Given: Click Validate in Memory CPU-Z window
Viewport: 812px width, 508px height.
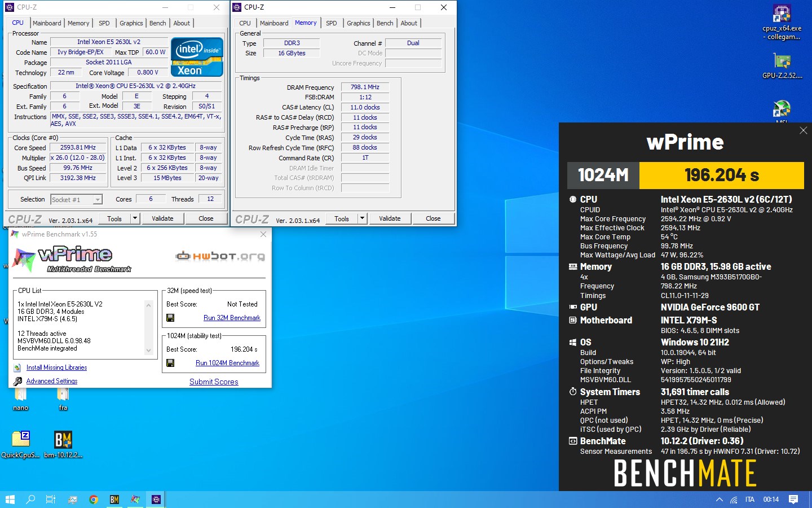Looking at the screenshot, I should [x=390, y=218].
